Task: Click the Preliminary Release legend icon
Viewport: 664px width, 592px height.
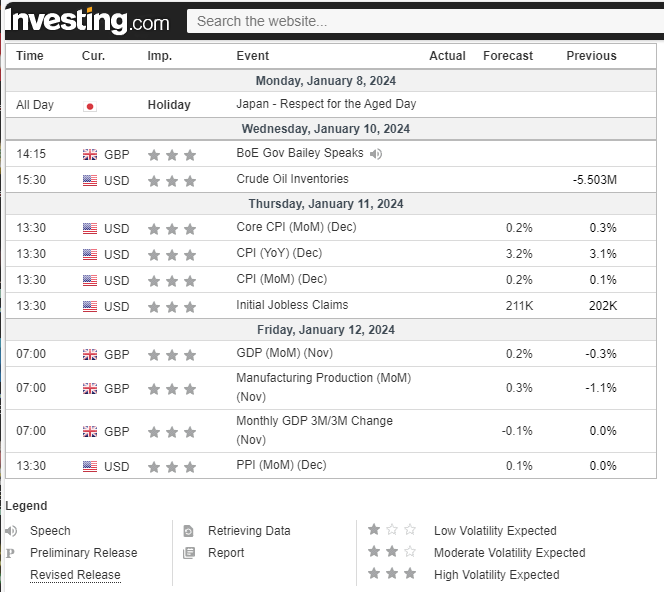Action: [x=11, y=553]
